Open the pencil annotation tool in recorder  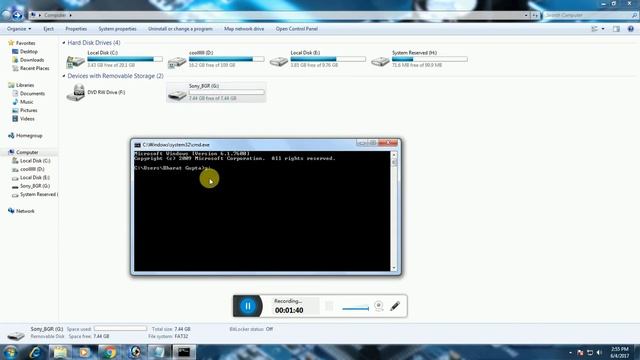click(395, 306)
